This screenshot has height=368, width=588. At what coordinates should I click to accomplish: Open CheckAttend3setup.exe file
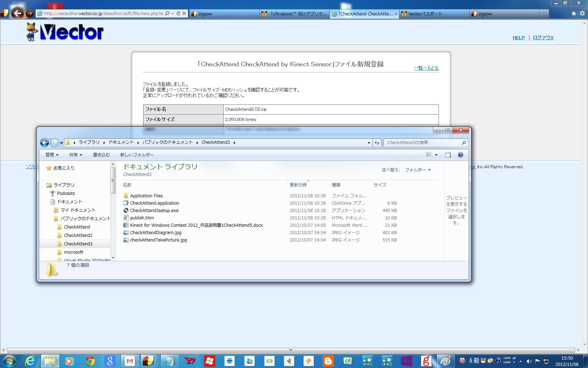[x=154, y=211]
